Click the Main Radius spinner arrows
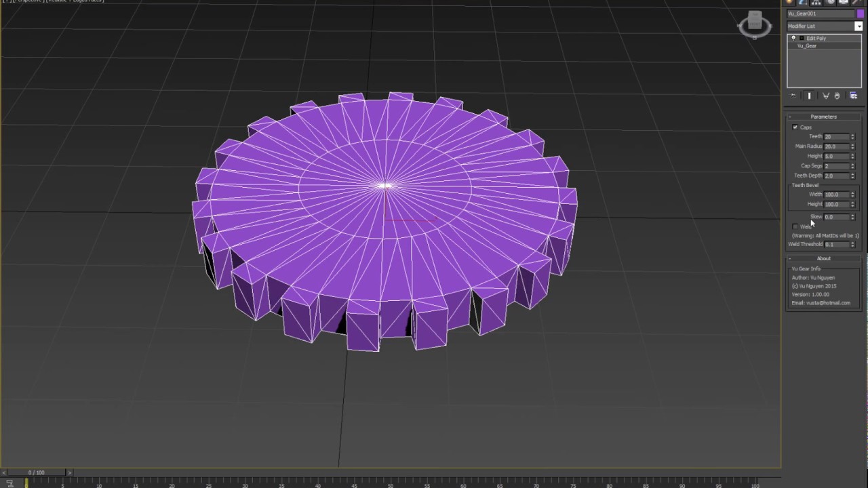 click(x=853, y=146)
